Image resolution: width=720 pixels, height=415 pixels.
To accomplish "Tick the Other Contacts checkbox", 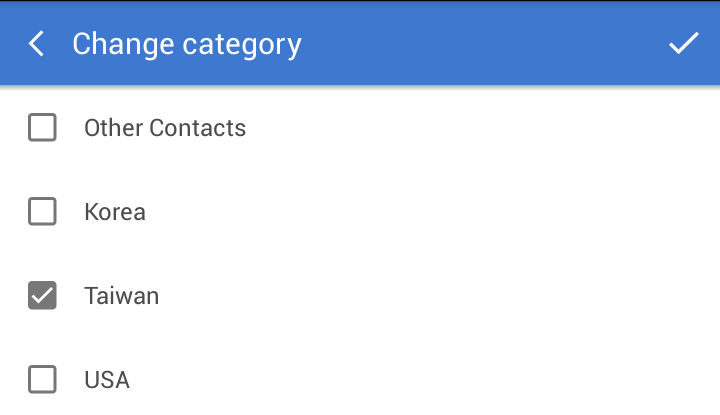I will tap(42, 128).
